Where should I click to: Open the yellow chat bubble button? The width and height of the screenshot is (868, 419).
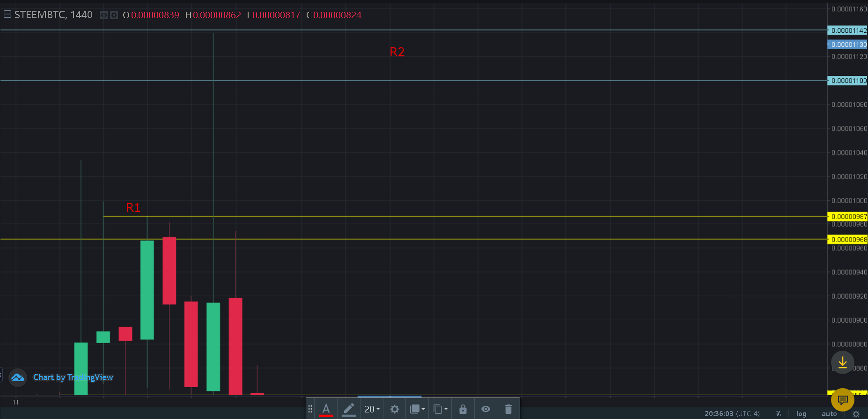pyautogui.click(x=843, y=400)
